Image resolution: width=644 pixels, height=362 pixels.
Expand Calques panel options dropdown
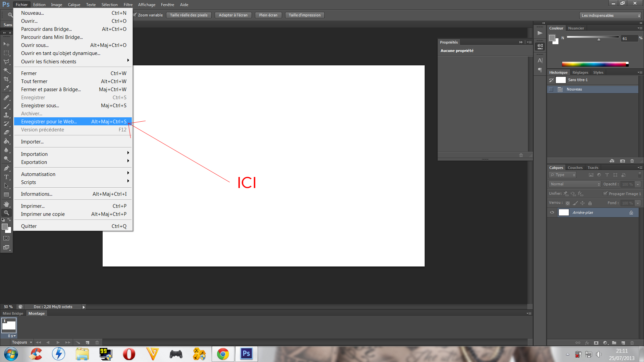(x=640, y=167)
